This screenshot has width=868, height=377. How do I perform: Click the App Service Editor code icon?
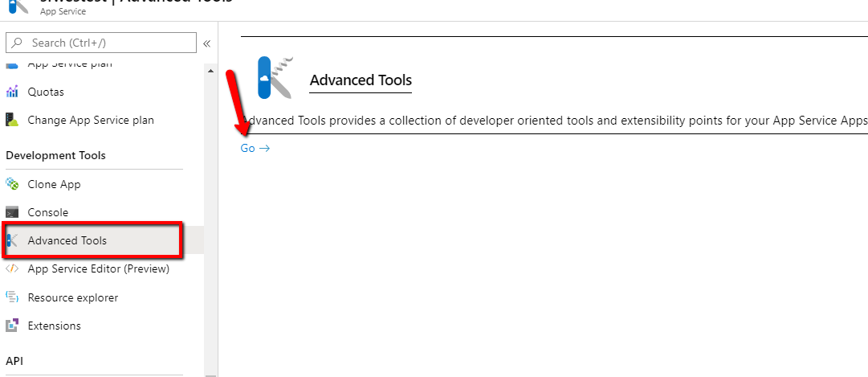[12, 269]
